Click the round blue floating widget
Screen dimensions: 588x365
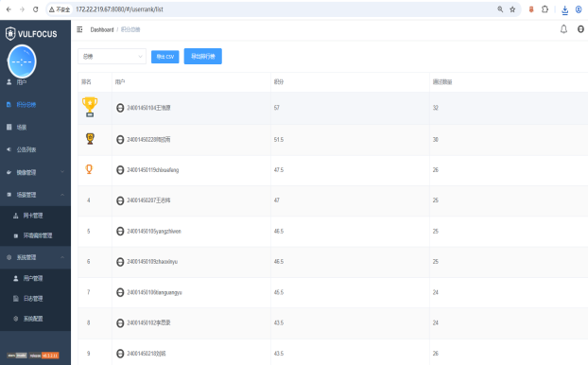coord(22,61)
